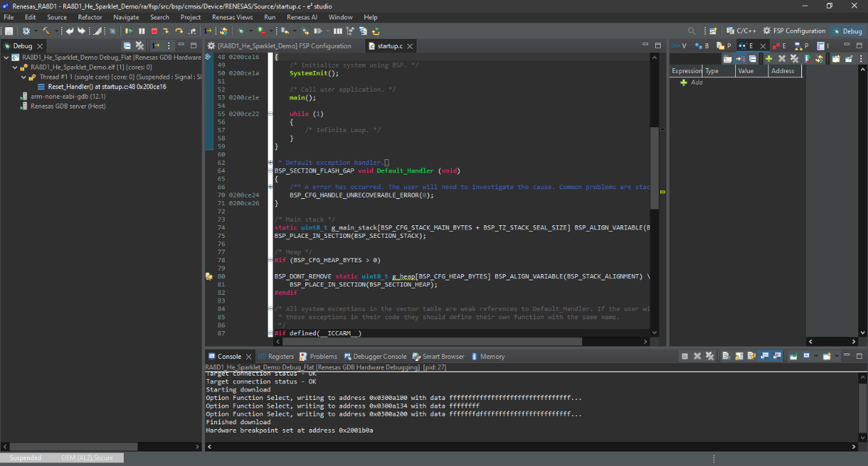868x466 pixels.
Task: Click the Add new expression field
Action: 696,83
